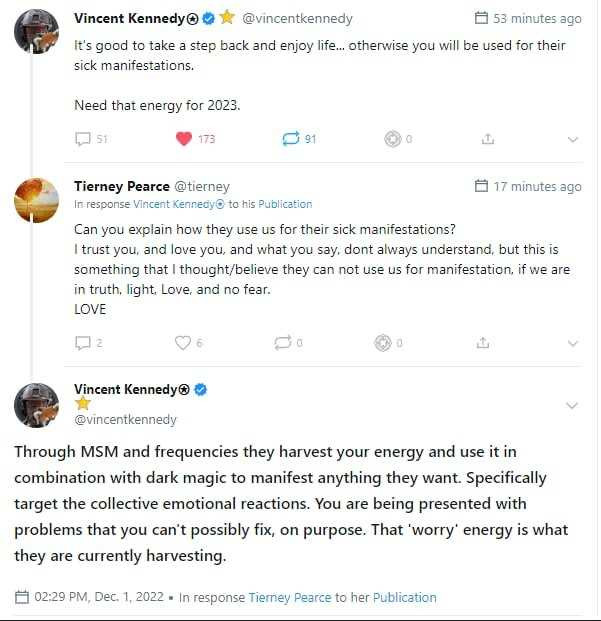601x621 pixels.
Task: Follow the 'Publication' link under Tierney Pearce's name
Action: pos(285,204)
